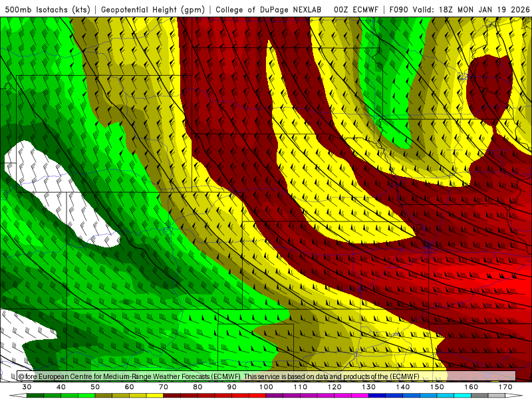Click the '500mb Isotachs (kts)' title text
The image size is (532, 399).
47,10
